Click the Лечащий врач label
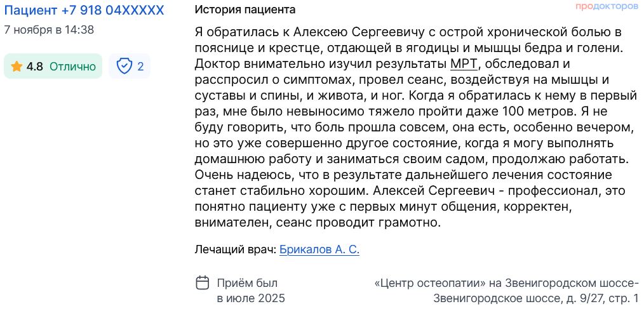Viewport: 644px width, 311px height. 235,249
